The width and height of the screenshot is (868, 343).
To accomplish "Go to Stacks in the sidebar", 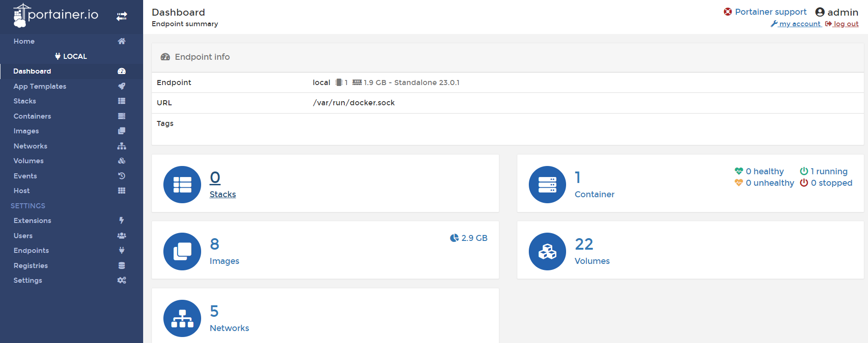I will point(25,101).
